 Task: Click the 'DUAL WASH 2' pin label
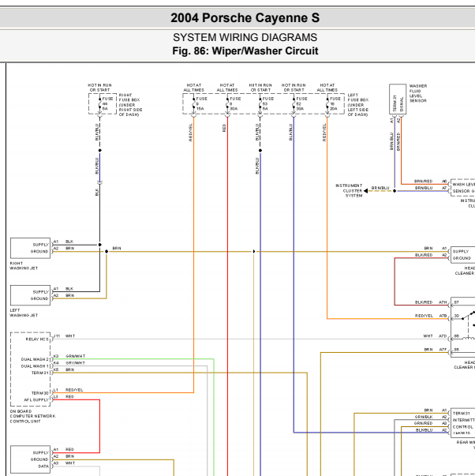[x=35, y=359]
